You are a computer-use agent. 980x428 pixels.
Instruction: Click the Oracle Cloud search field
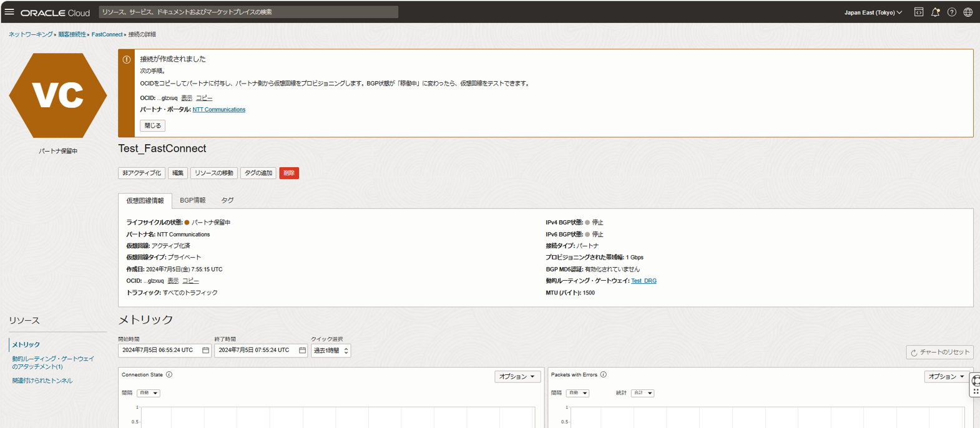pos(248,12)
